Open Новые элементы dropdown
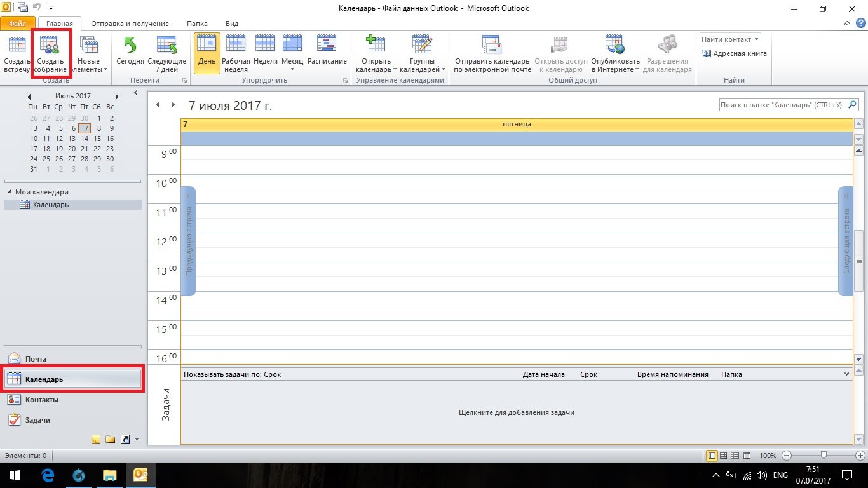This screenshot has width=868, height=488. click(x=89, y=55)
